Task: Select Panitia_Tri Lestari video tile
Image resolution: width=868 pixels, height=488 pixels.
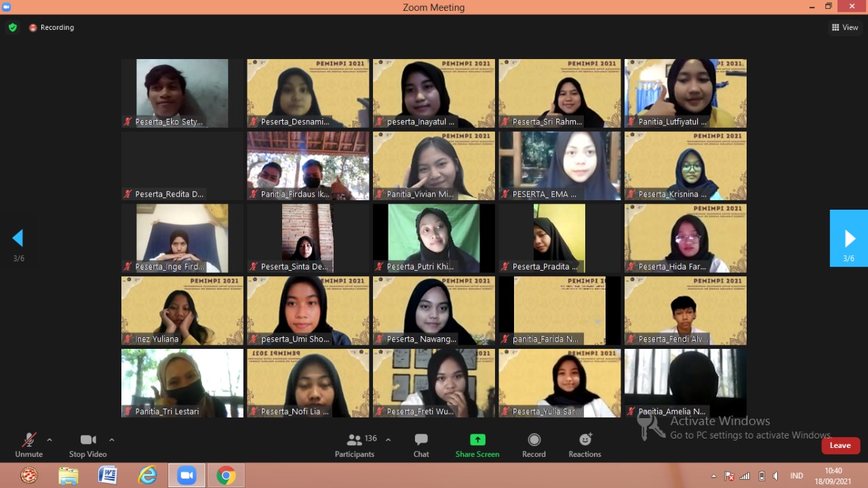Action: (x=182, y=383)
